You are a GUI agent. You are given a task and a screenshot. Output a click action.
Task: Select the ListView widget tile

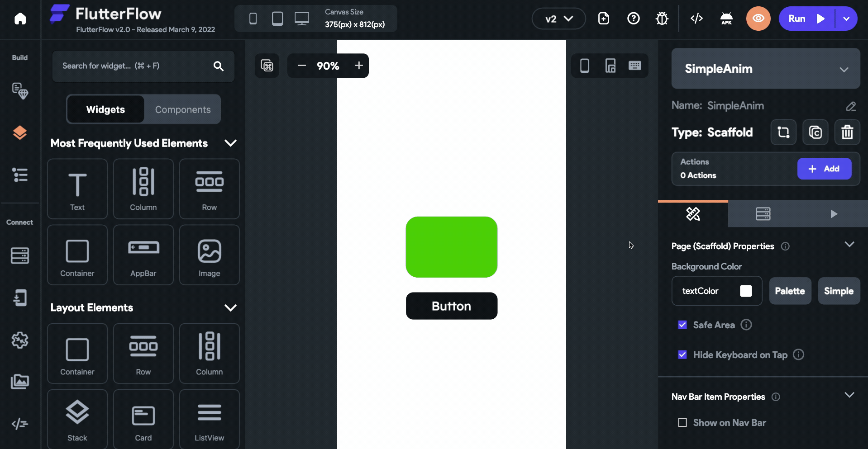[210, 419]
